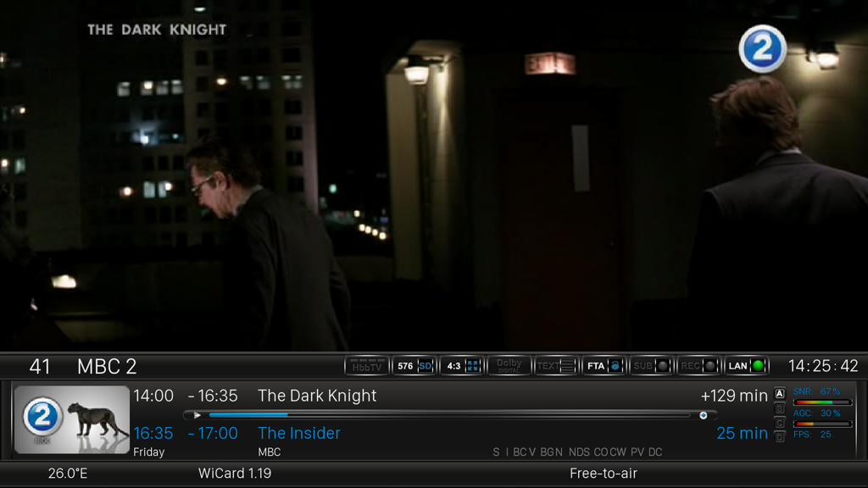Click THE DARK KNIGHT video overlay title
Viewport: 868px width, 488px height.
[x=157, y=30]
